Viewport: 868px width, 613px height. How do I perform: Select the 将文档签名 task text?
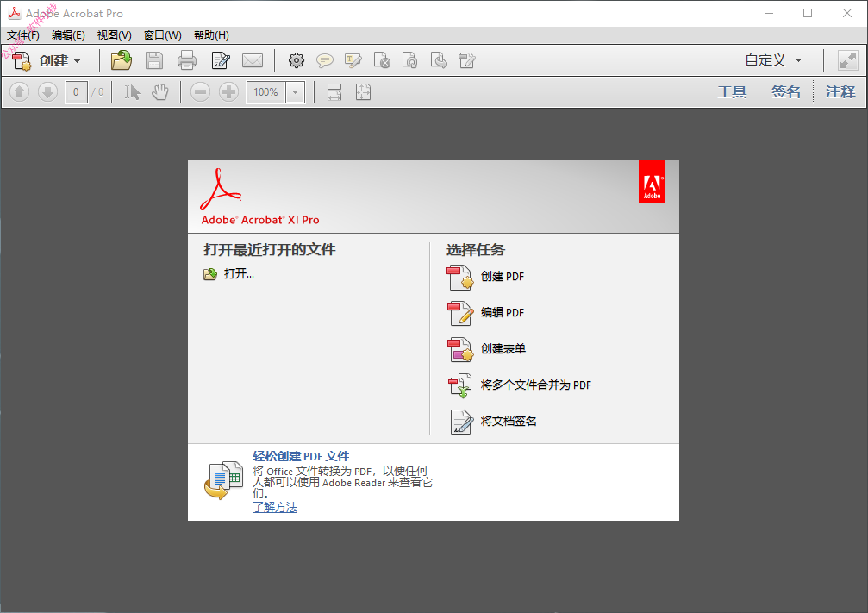tap(509, 421)
